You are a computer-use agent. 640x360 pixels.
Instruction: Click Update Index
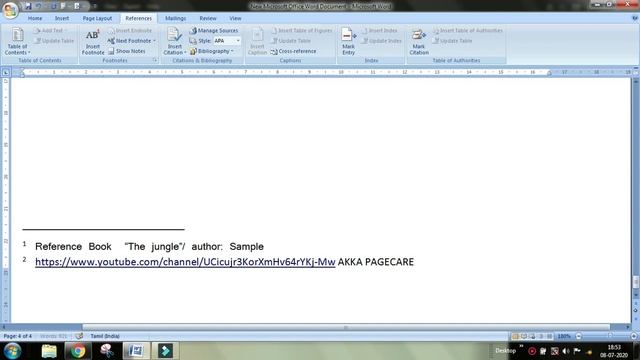(382, 41)
